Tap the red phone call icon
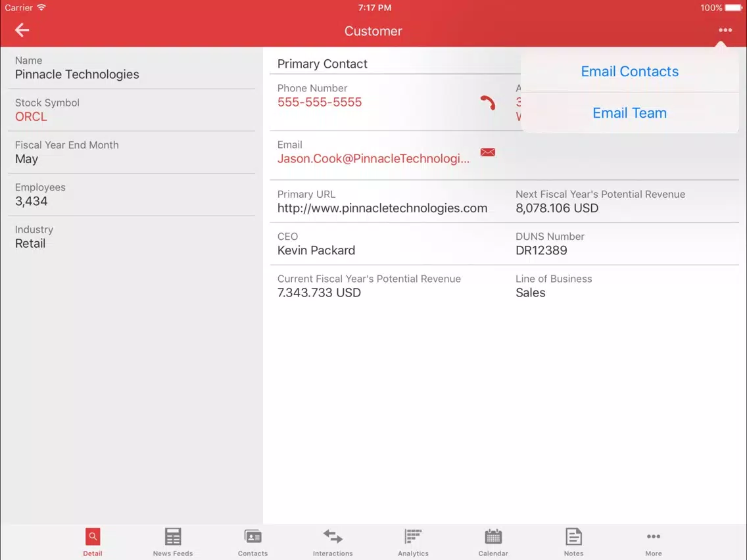Viewport: 747px width, 560px height. [x=488, y=103]
